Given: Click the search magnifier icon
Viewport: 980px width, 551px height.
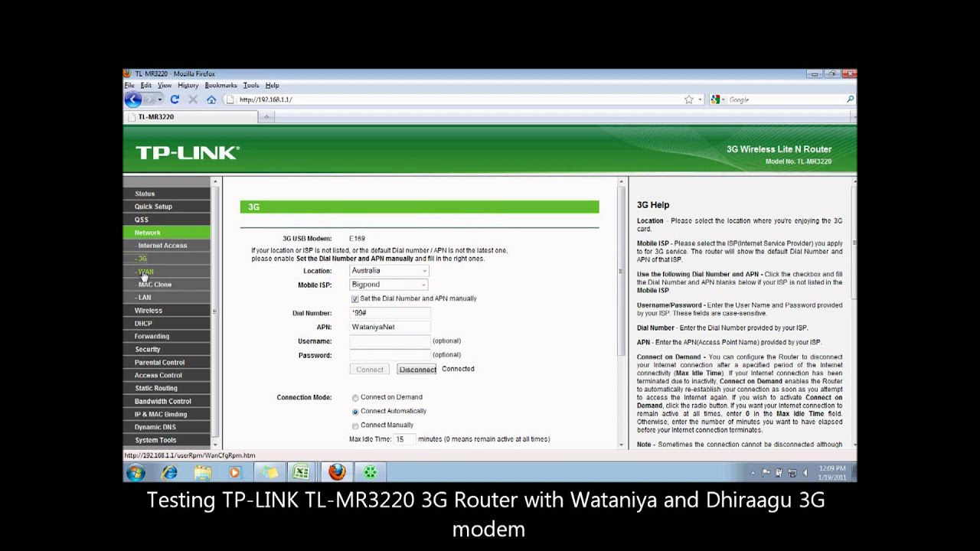Looking at the screenshot, I should pos(850,99).
